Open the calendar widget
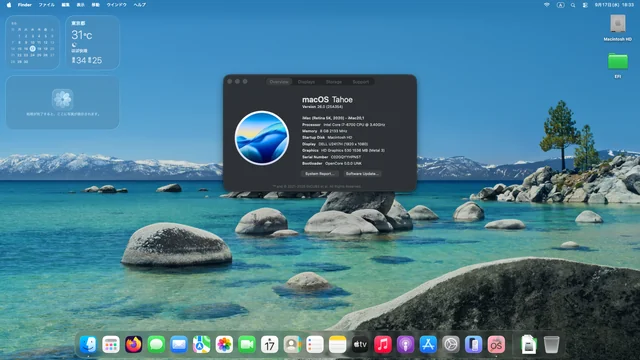 click(32, 42)
